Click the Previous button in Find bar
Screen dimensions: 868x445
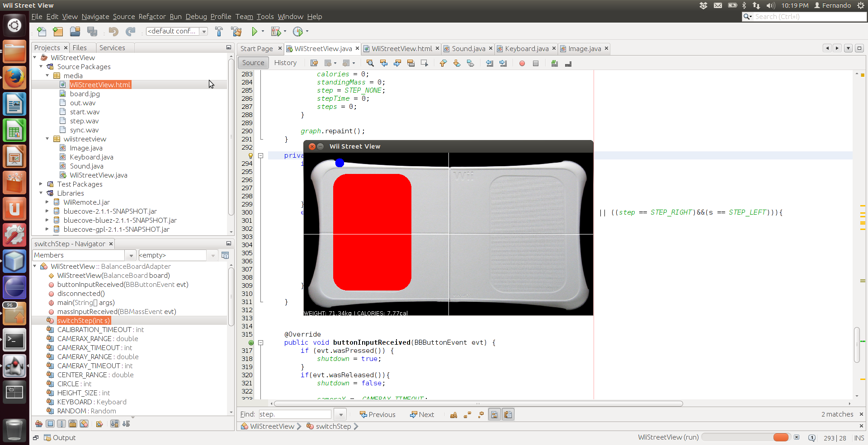pyautogui.click(x=377, y=415)
